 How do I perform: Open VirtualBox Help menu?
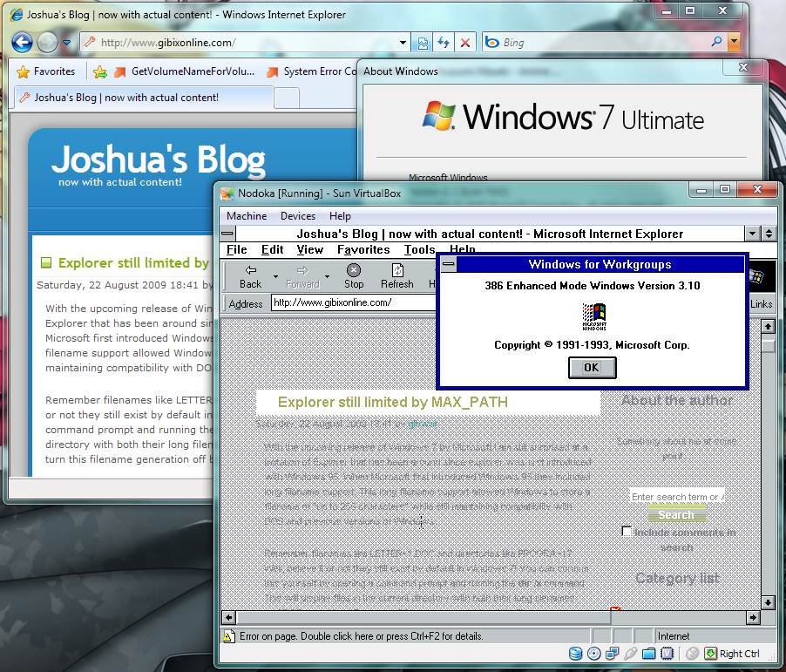tap(340, 216)
